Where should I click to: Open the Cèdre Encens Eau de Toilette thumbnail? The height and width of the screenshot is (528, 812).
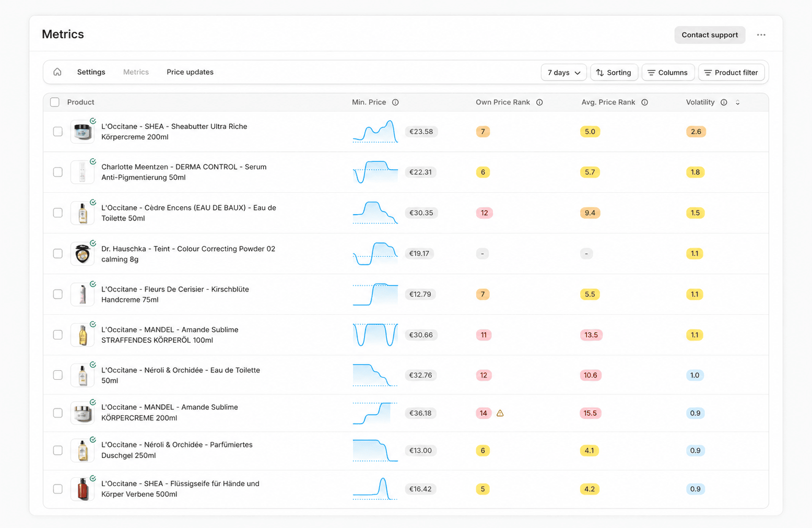(x=83, y=213)
